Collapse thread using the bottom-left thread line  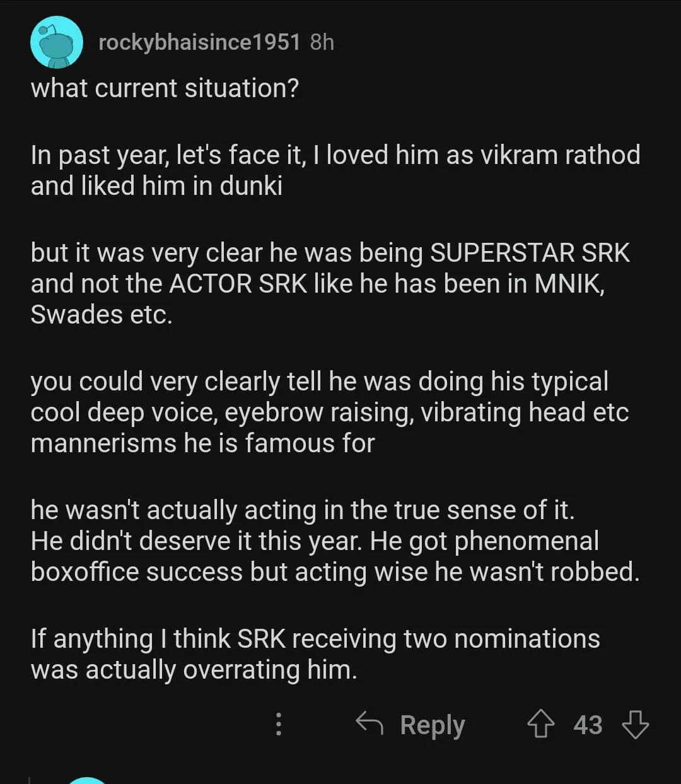pyautogui.click(x=30, y=780)
